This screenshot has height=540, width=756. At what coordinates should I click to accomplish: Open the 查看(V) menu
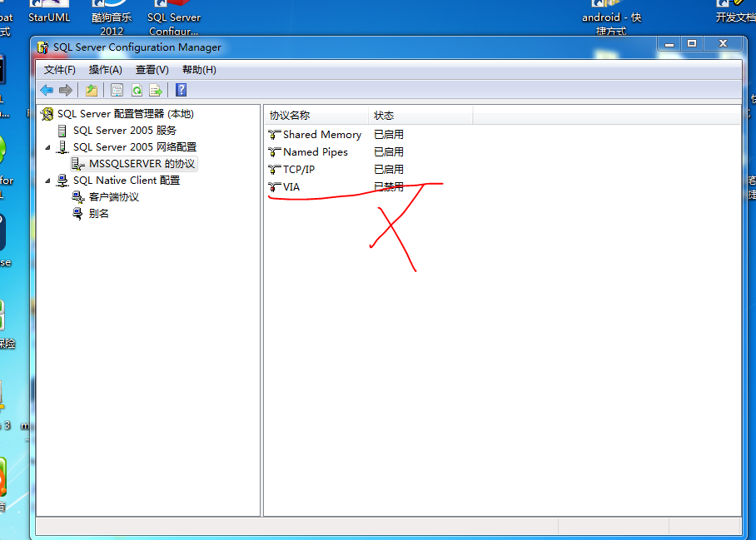(x=152, y=70)
